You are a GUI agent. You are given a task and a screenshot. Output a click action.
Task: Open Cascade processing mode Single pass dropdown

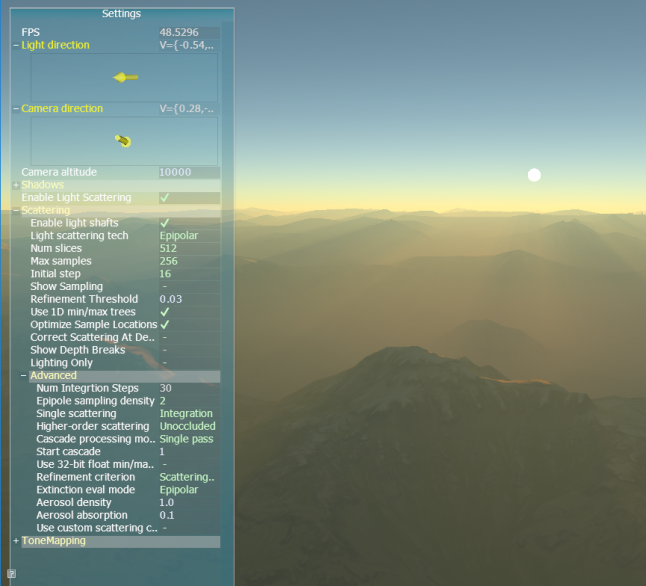coord(187,439)
